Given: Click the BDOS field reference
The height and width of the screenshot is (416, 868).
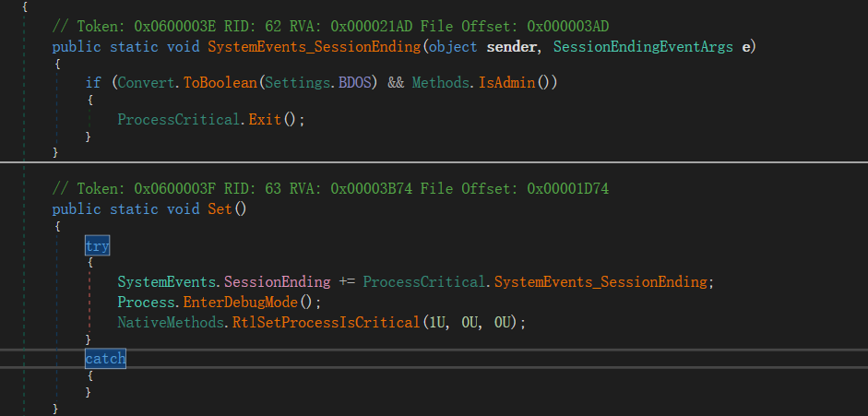Looking at the screenshot, I should coord(357,83).
